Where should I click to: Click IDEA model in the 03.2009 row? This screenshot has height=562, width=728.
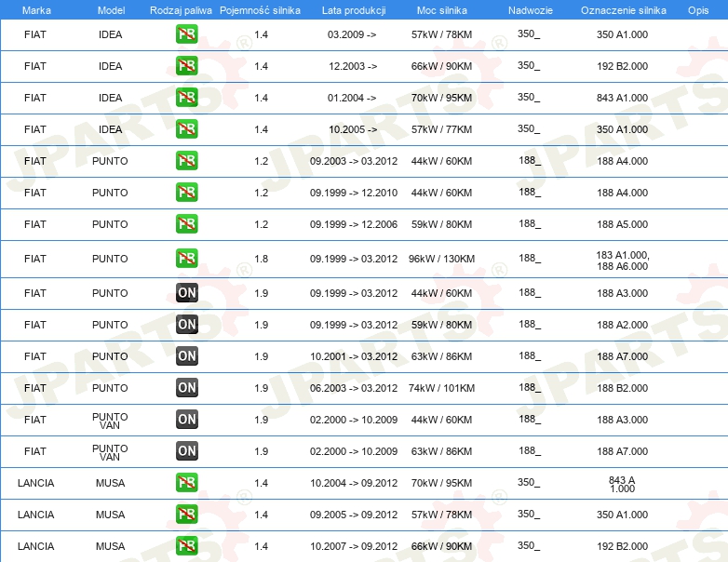[110, 34]
